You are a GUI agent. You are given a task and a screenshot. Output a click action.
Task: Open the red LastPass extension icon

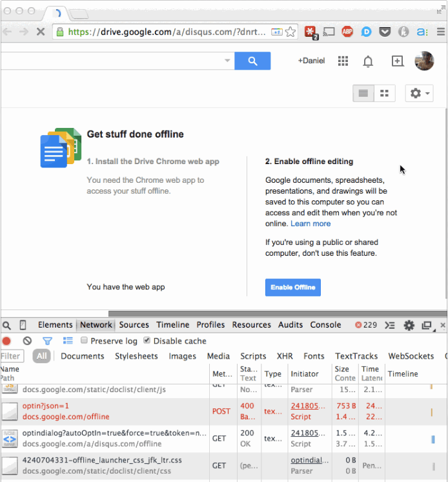(x=311, y=32)
